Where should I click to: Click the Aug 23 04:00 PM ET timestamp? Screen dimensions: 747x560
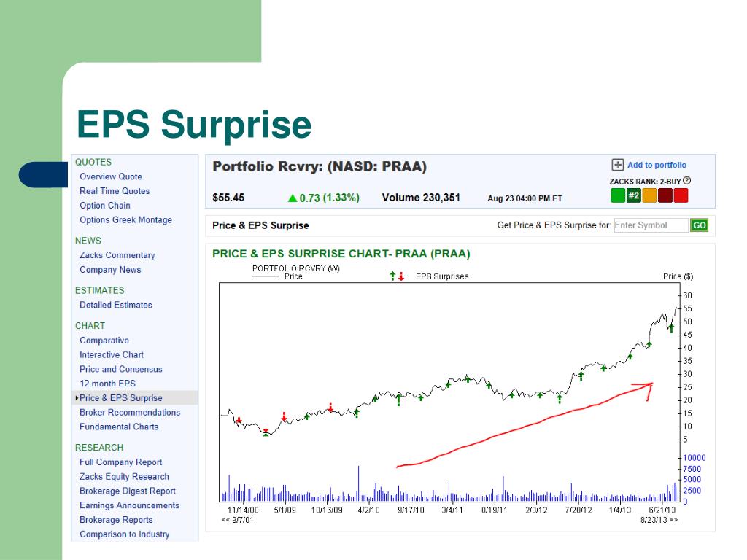pyautogui.click(x=525, y=198)
